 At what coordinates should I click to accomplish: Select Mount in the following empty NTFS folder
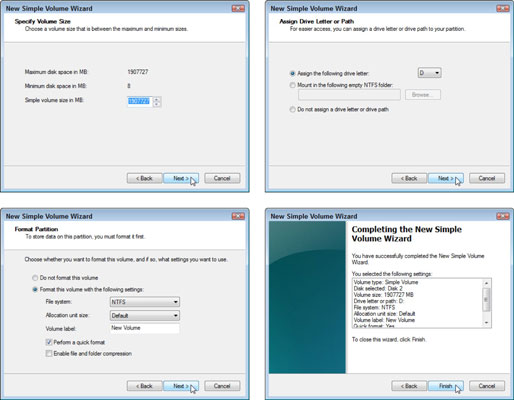pos(293,85)
